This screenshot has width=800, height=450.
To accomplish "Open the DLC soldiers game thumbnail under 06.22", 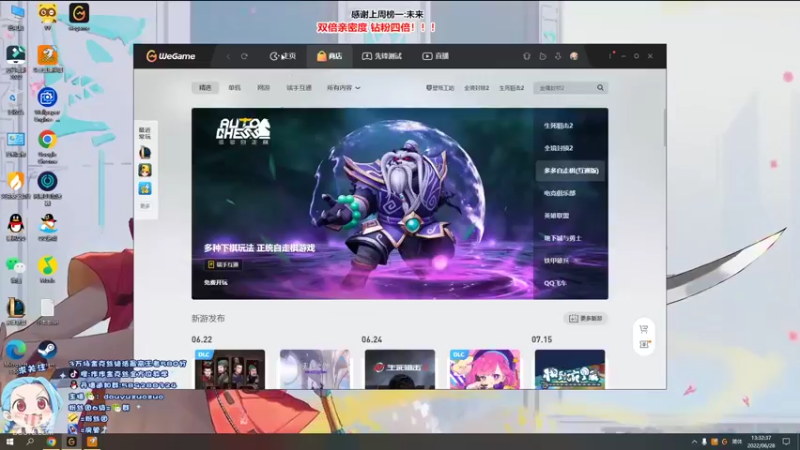I will [230, 369].
